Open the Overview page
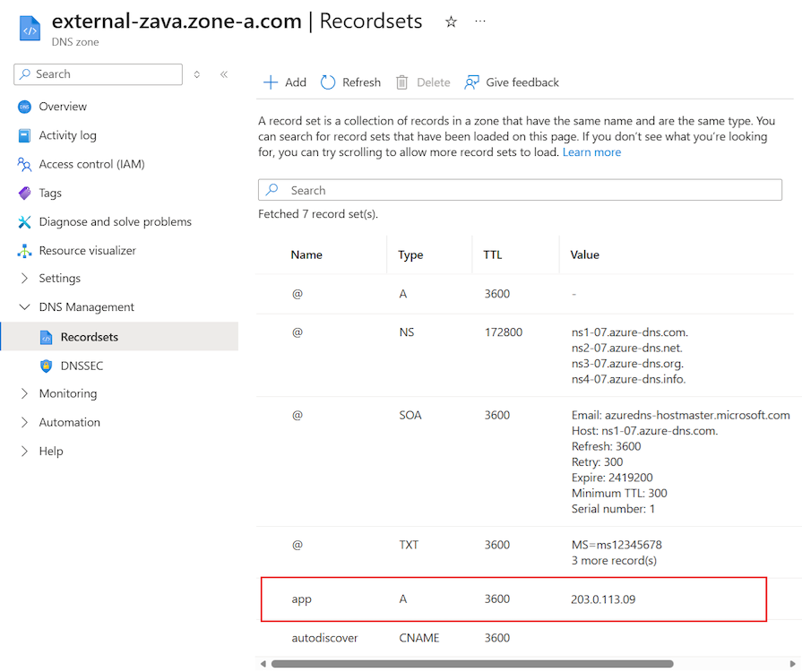Screen dimensions: 802x672 (x=63, y=107)
